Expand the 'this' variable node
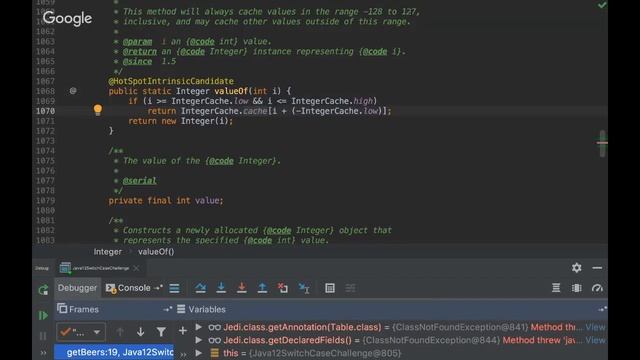 click(x=199, y=353)
